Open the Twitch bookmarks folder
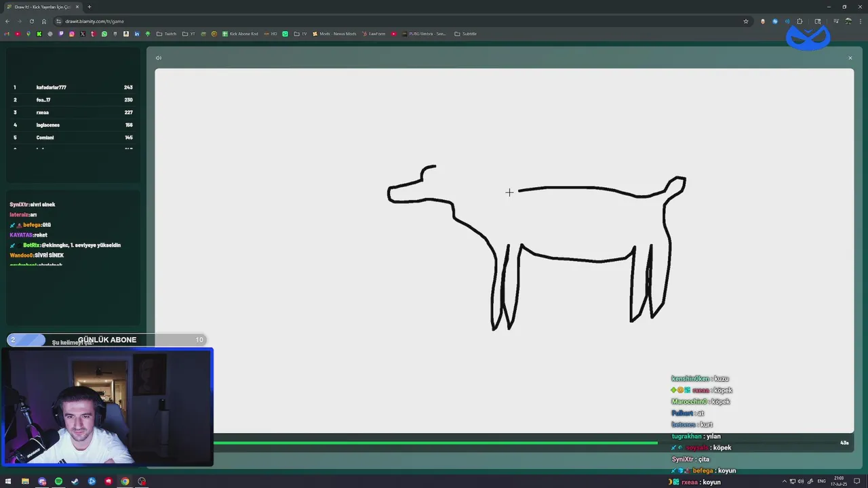This screenshot has height=488, width=868. 166,34
